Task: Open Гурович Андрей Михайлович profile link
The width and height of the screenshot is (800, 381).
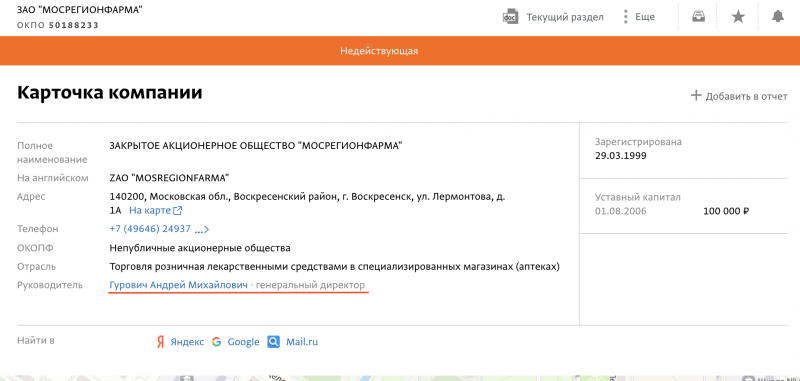Action: click(179, 285)
